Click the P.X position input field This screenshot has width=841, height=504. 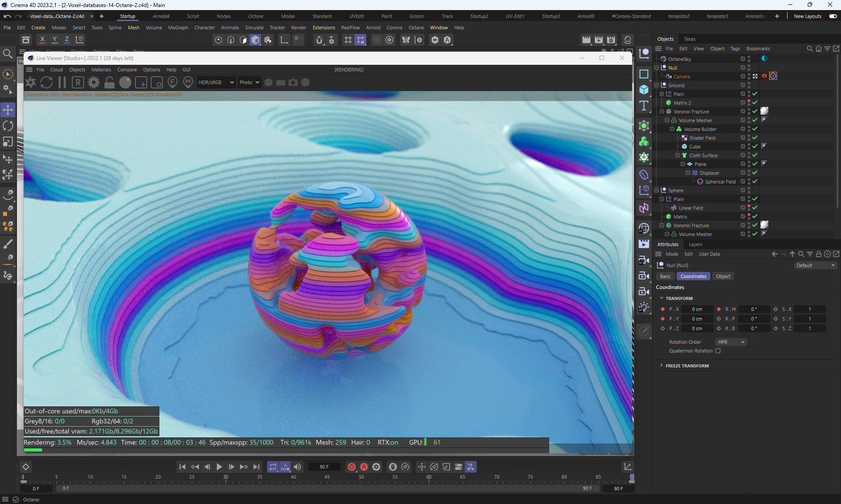coord(697,309)
